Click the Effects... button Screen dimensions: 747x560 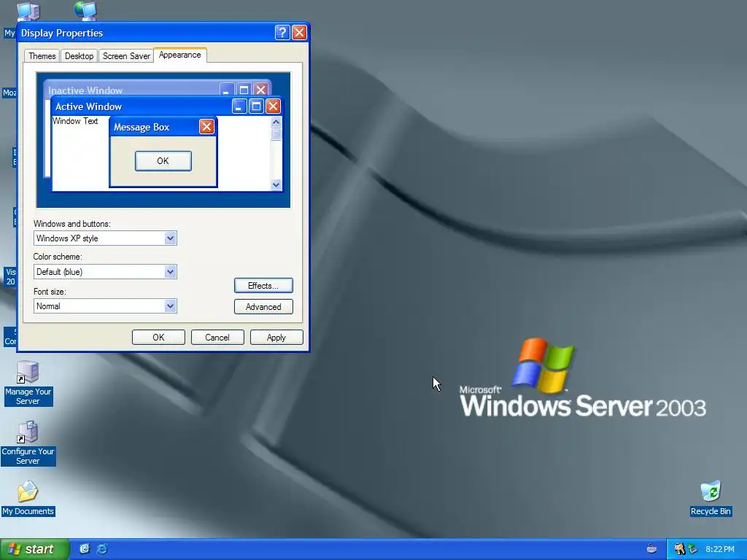263,286
